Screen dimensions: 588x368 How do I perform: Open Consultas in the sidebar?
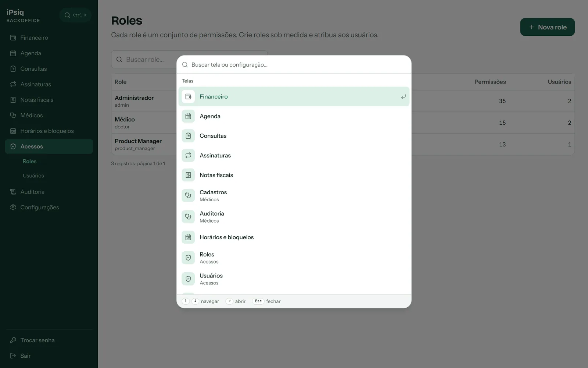tap(49, 69)
